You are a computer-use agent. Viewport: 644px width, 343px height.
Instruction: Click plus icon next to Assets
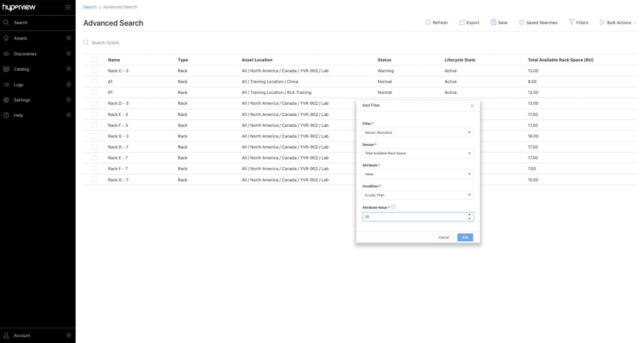(x=69, y=38)
